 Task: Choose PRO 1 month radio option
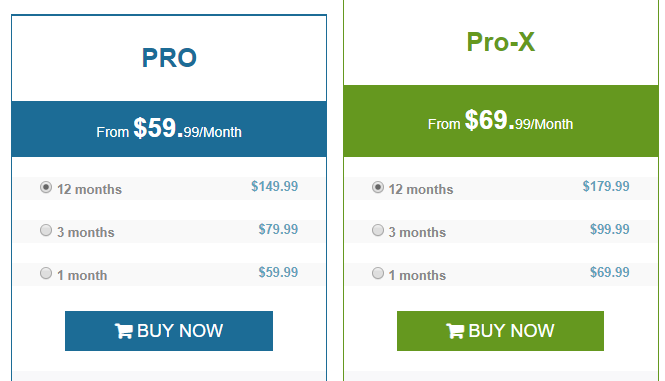coord(46,273)
